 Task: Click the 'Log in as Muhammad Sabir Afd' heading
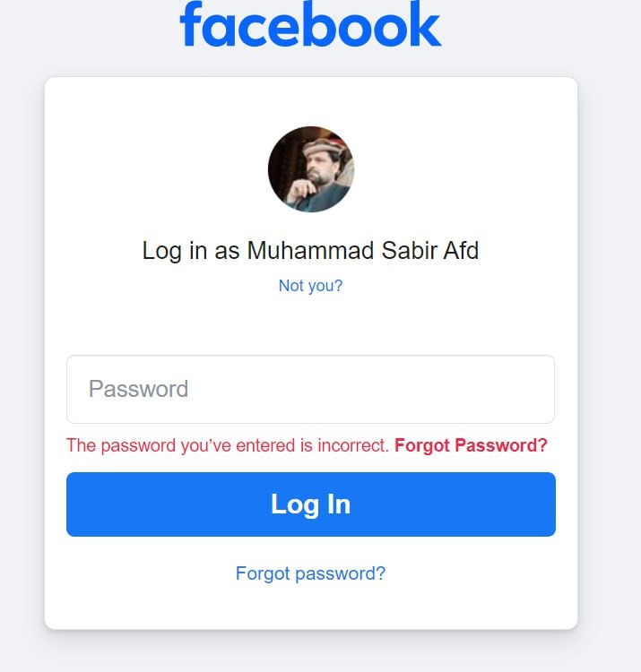pyautogui.click(x=310, y=251)
